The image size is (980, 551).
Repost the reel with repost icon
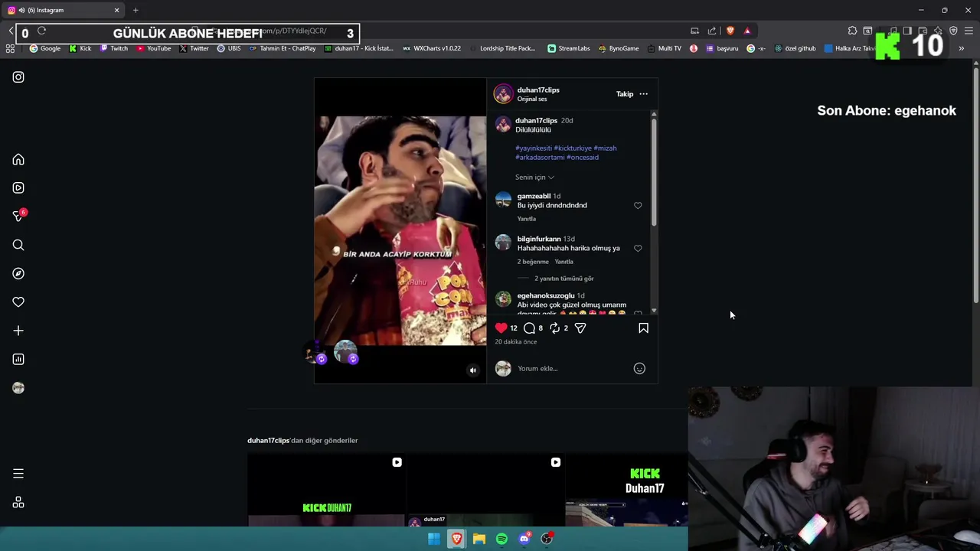(555, 328)
